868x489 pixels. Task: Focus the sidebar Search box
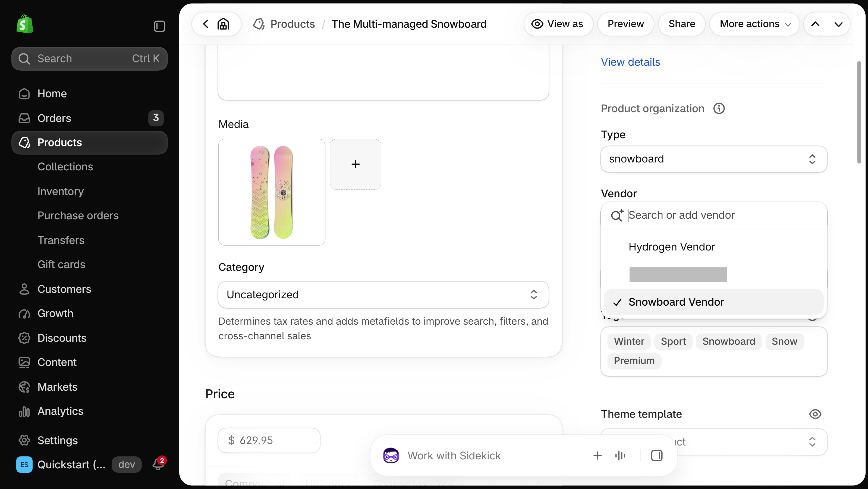tap(89, 59)
